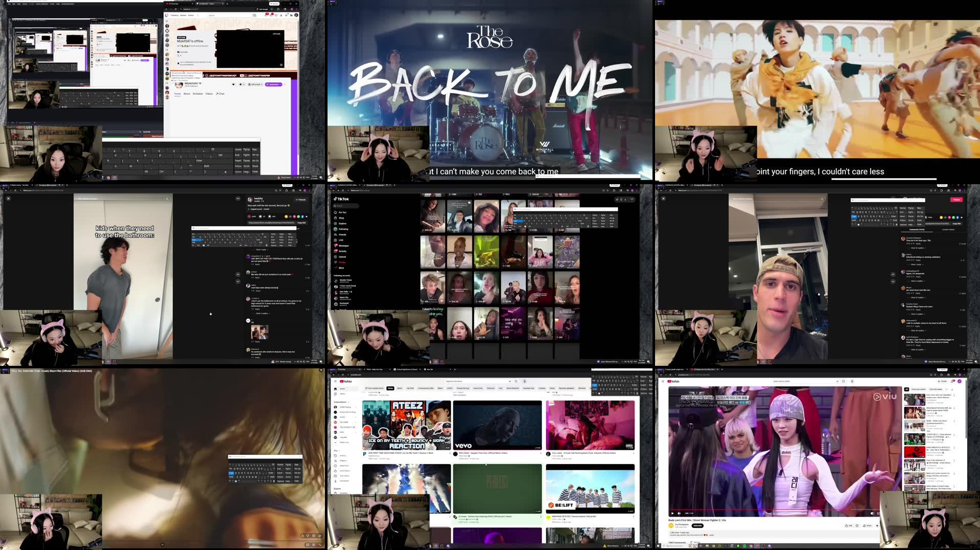
Task: Seek using the red YouTube progress bar
Action: point(768,510)
